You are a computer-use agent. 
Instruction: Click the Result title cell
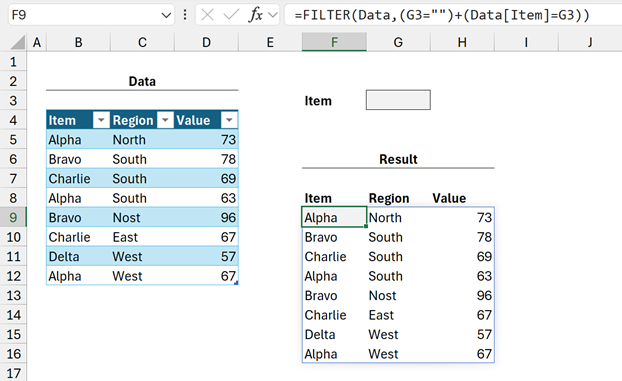click(x=398, y=159)
